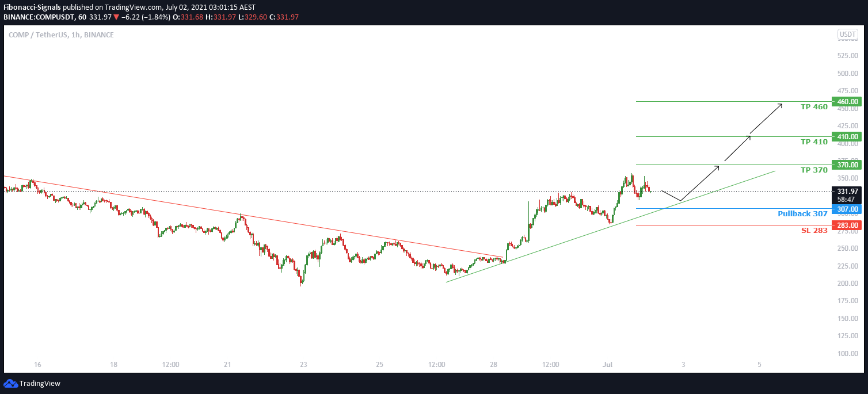Image resolution: width=868 pixels, height=394 pixels.
Task: Click the blue 307.00 pullback price label
Action: tap(847, 209)
